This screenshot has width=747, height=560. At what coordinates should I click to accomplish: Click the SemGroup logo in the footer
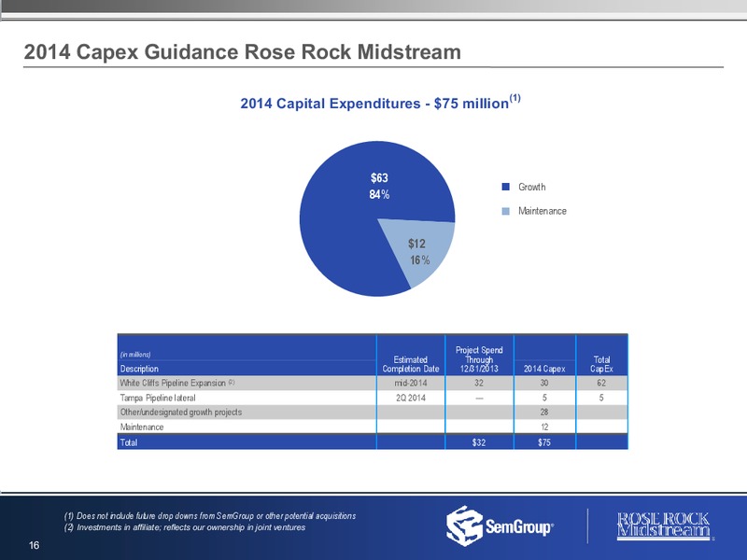500,526
